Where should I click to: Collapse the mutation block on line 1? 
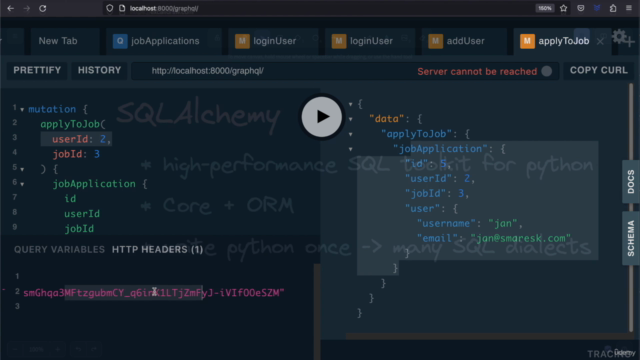click(x=22, y=110)
